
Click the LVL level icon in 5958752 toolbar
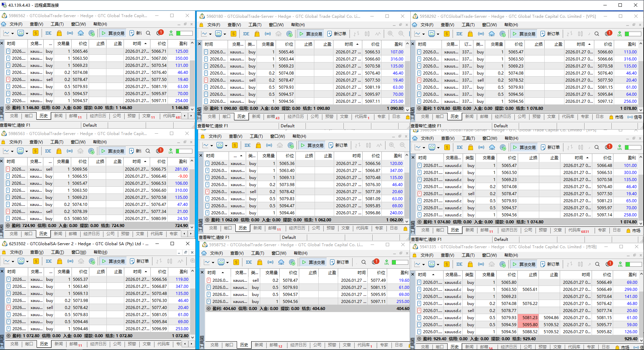coord(386,262)
